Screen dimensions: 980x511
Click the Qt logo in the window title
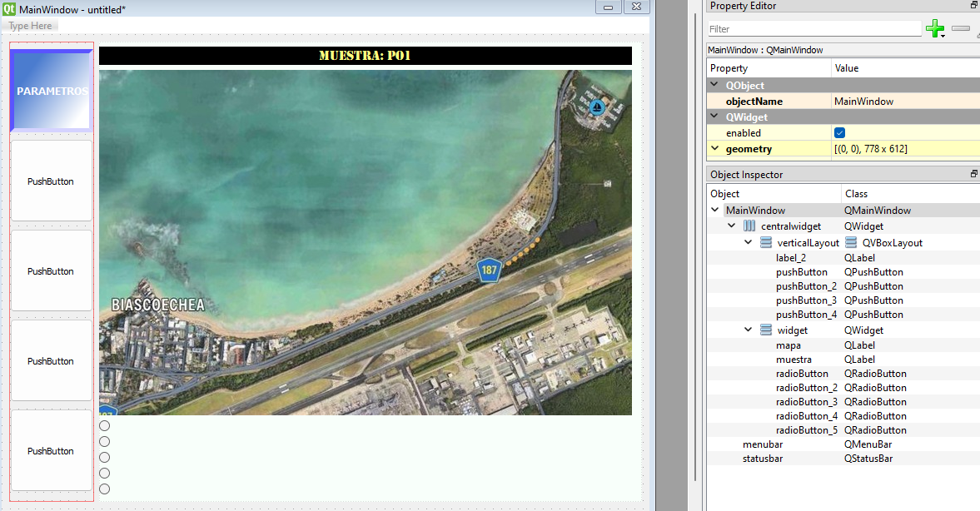tap(8, 8)
